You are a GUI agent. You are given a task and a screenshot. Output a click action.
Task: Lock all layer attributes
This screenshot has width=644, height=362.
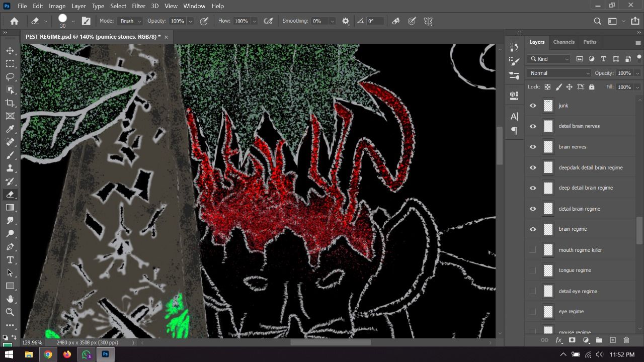(592, 87)
